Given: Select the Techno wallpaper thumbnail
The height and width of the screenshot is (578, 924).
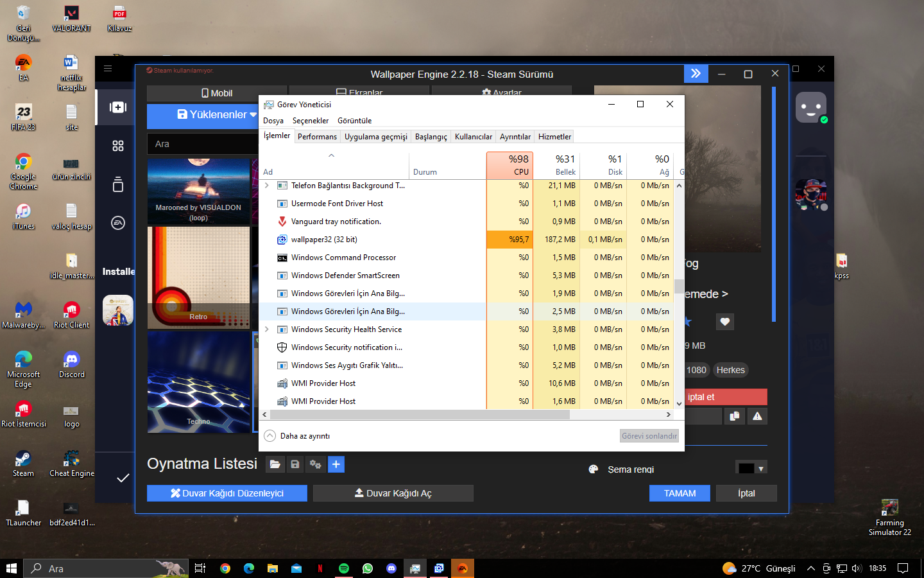Looking at the screenshot, I should click(199, 381).
